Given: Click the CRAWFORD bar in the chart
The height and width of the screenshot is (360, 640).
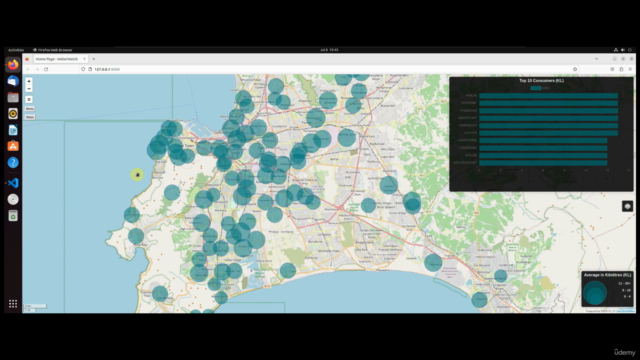Looking at the screenshot, I should tap(543, 148).
